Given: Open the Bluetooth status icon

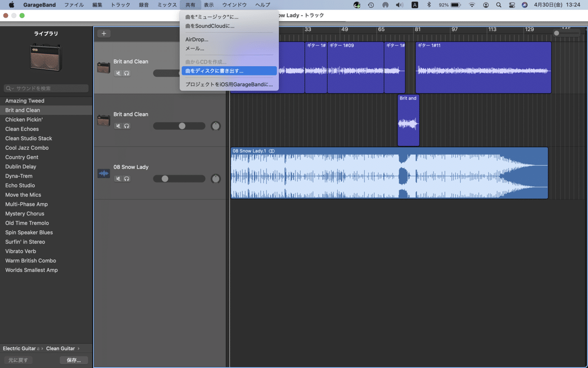Looking at the screenshot, I should click(x=429, y=5).
